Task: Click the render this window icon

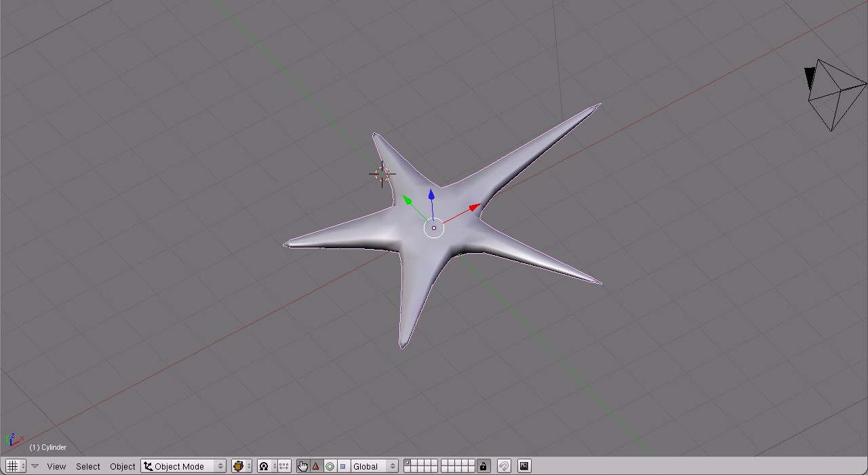Action: point(524,466)
